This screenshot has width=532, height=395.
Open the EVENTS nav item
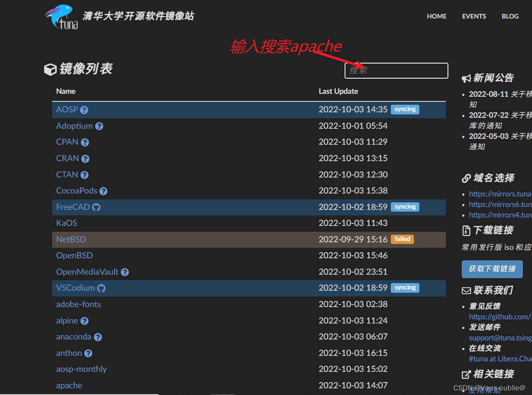474,16
